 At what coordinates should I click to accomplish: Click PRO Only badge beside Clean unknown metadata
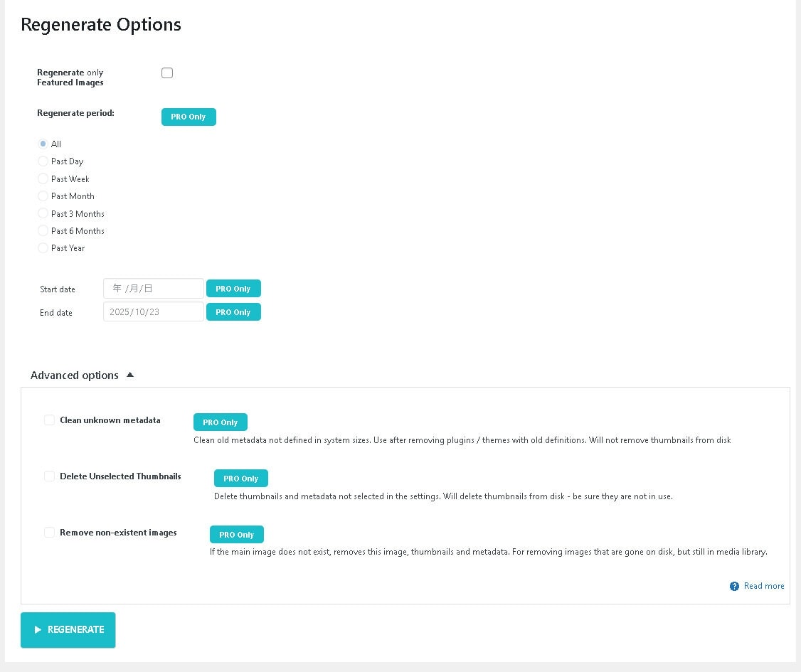221,422
